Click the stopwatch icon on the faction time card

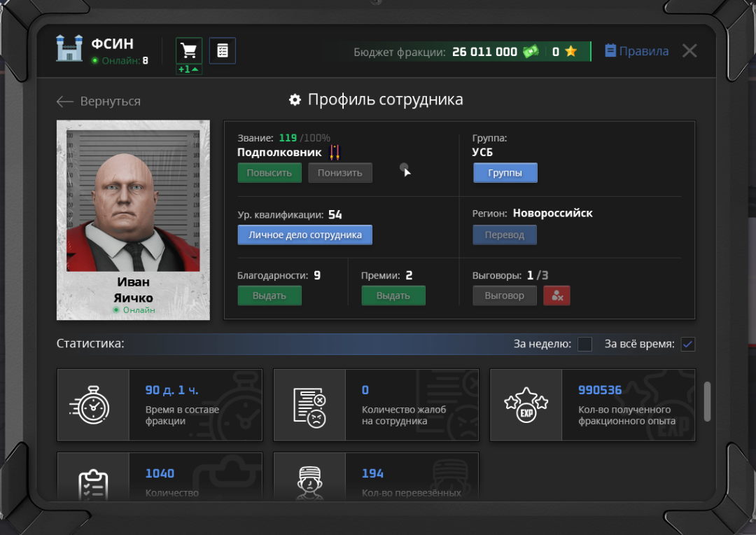point(94,405)
